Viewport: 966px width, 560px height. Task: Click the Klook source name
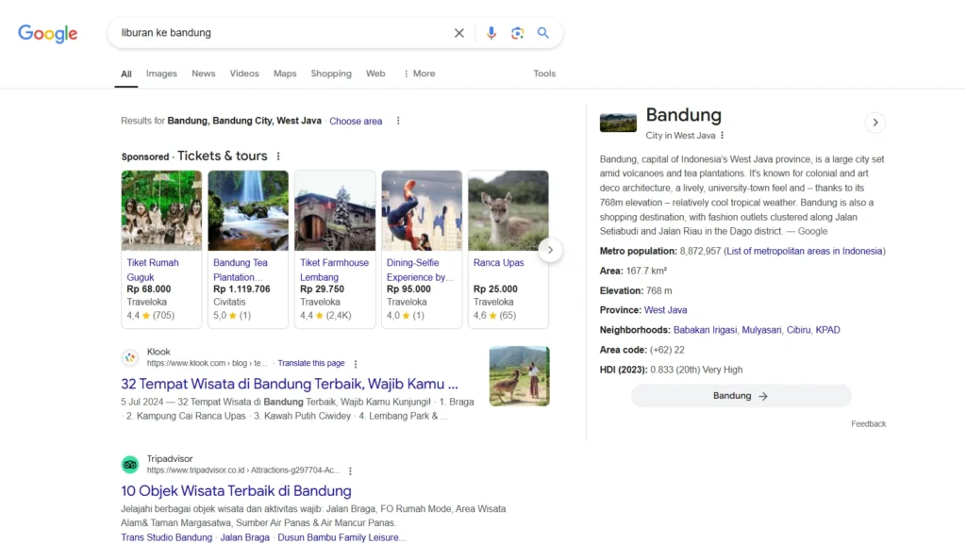point(158,352)
